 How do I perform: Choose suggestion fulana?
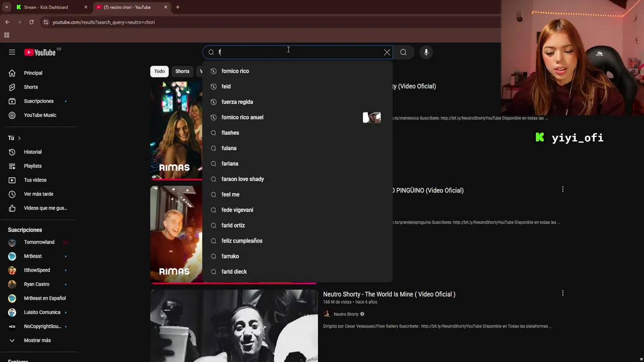297,148
